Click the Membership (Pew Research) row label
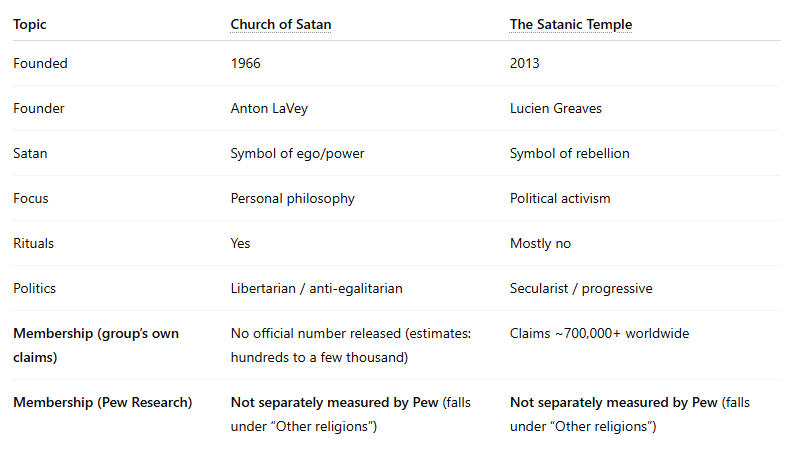 pyautogui.click(x=102, y=403)
